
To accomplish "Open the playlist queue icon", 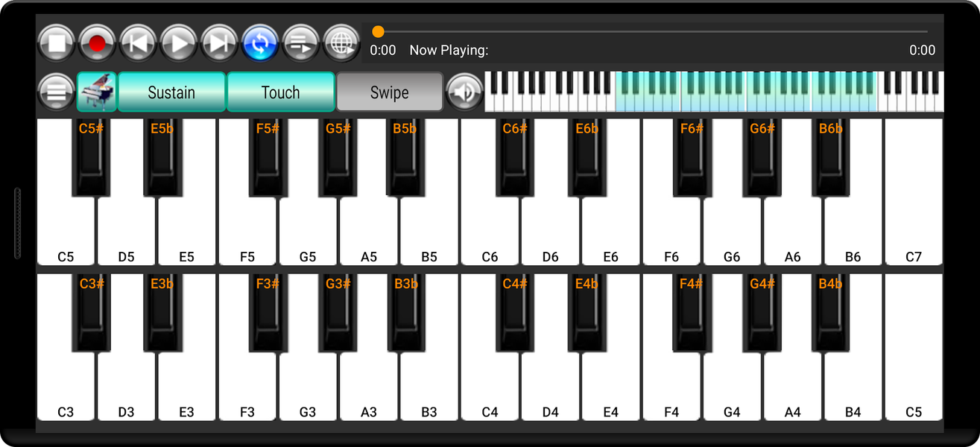I will 300,42.
